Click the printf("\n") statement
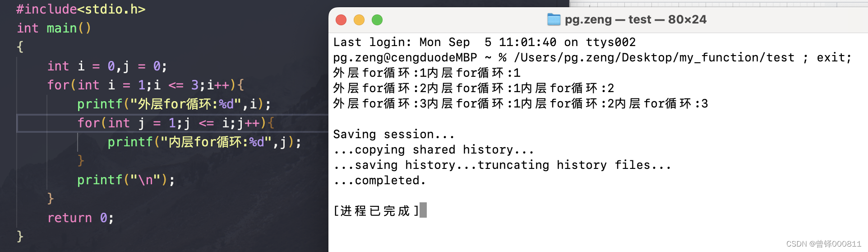 [x=126, y=180]
